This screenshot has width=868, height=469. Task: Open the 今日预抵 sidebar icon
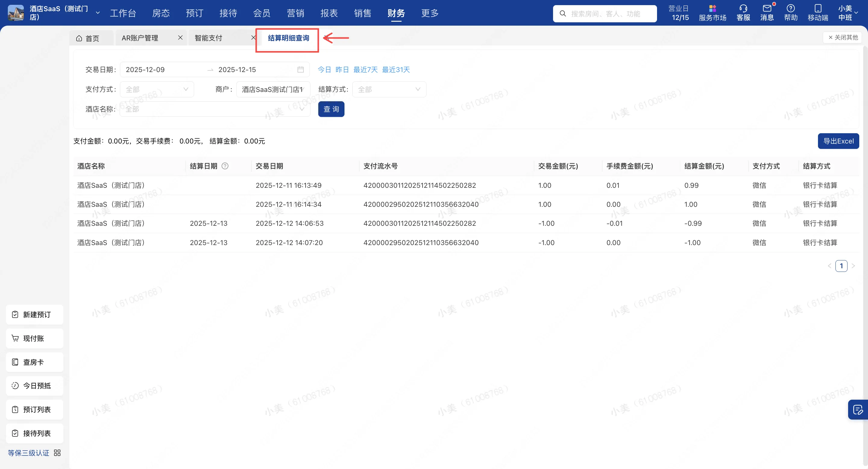click(x=15, y=386)
